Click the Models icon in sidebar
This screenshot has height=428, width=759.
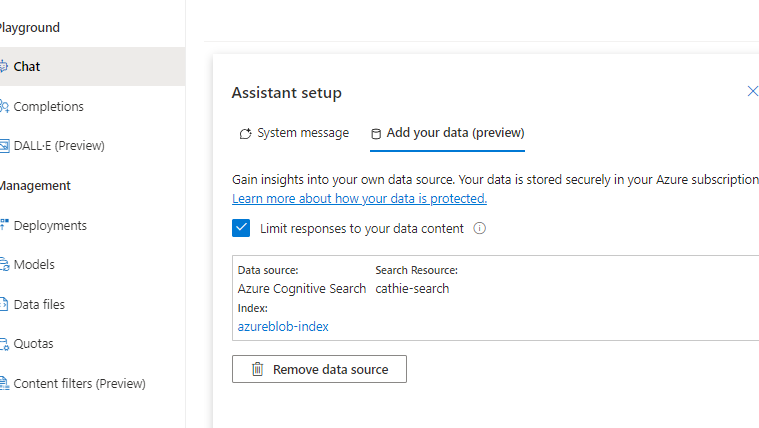(x=4, y=265)
